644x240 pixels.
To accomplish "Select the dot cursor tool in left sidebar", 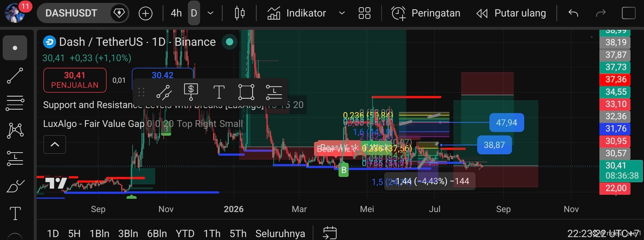I will point(15,48).
